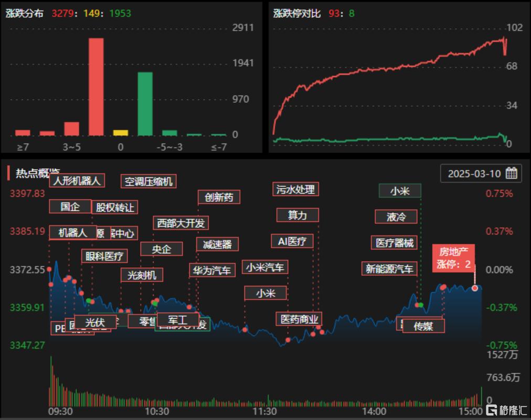The image size is (531, 420).
Task: Click the 机器人 tag below 国企
Action: tap(73, 232)
